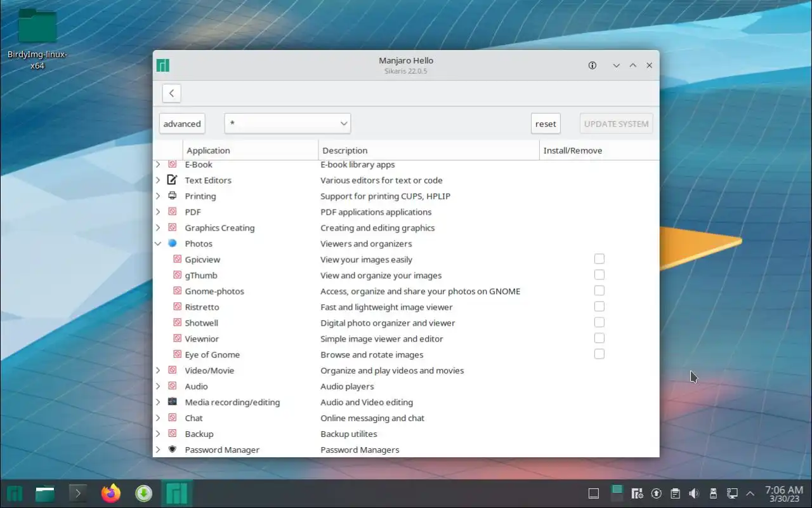This screenshot has width=812, height=508.
Task: Click the Photos category blue icon
Action: 172,243
